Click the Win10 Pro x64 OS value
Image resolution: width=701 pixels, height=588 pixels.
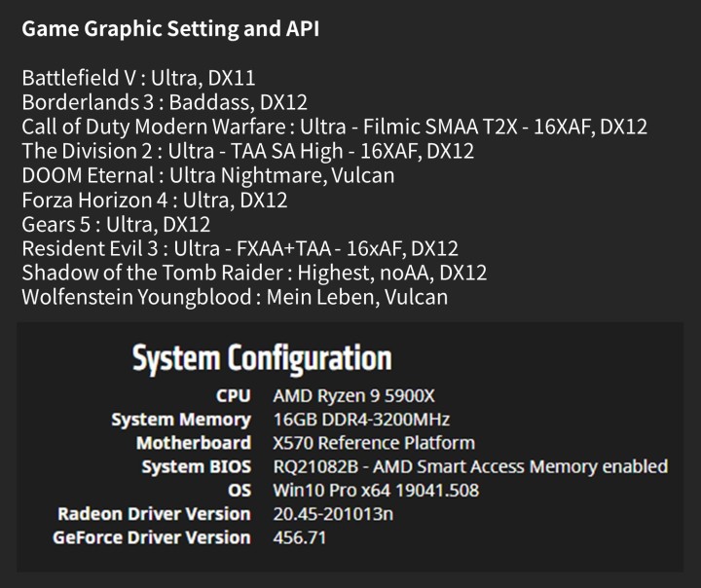click(376, 490)
